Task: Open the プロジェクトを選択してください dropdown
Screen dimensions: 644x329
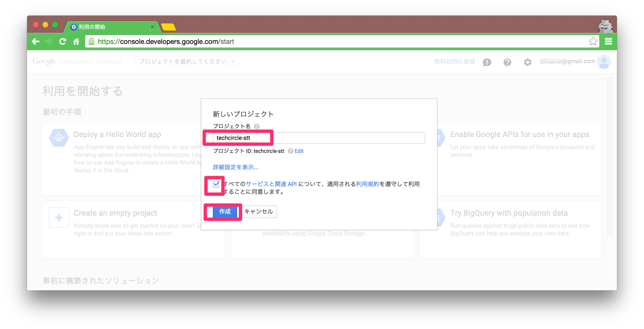Action: click(187, 62)
